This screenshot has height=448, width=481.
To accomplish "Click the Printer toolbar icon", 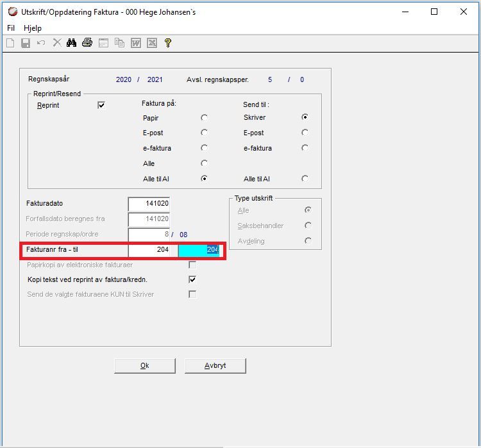I will [87, 43].
